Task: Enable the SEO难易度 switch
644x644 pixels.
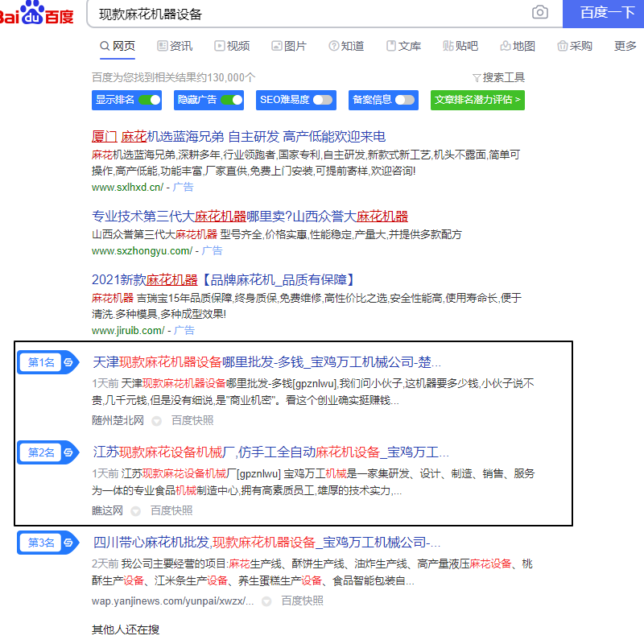Action: tap(323, 100)
